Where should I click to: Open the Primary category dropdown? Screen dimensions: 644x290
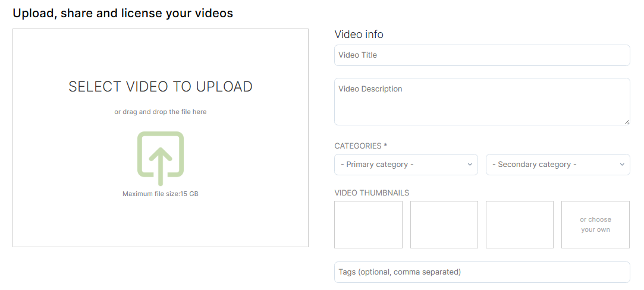[x=406, y=165]
